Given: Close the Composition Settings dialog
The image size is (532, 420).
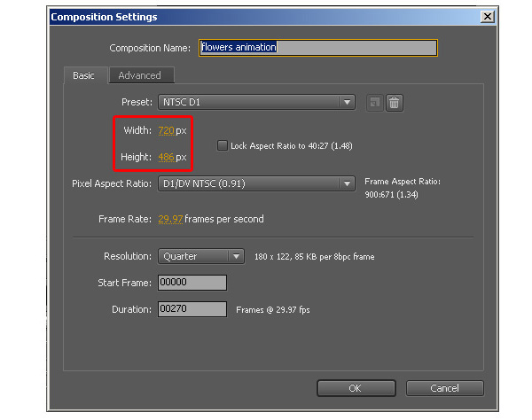Looking at the screenshot, I should (x=488, y=16).
